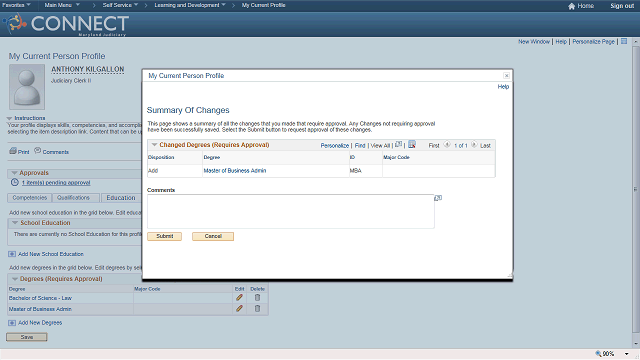
Task: Click the profile photo placeholder
Action: coord(27,87)
